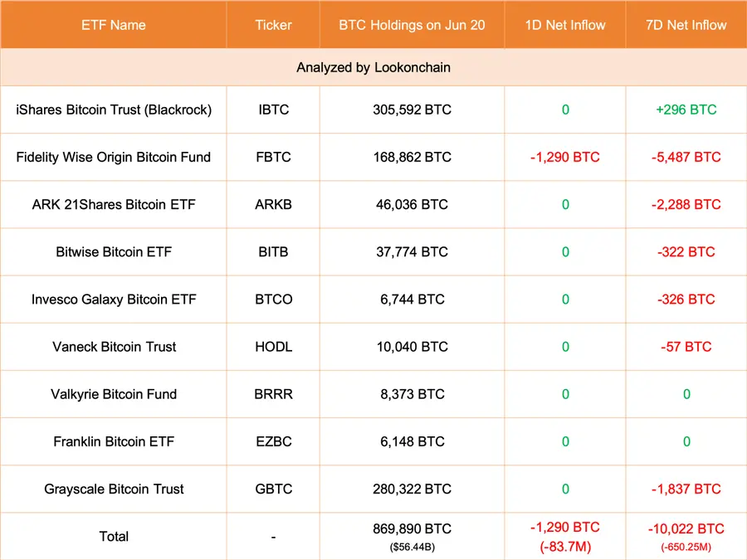Viewport: 747px width, 560px height.
Task: Click the GBTC ticker cell
Action: tap(273, 489)
